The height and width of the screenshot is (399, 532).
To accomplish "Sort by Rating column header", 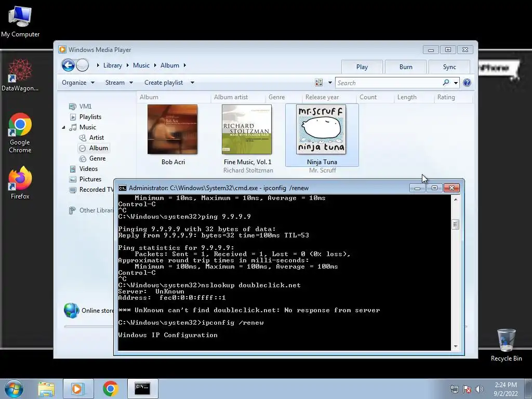I will (446, 97).
